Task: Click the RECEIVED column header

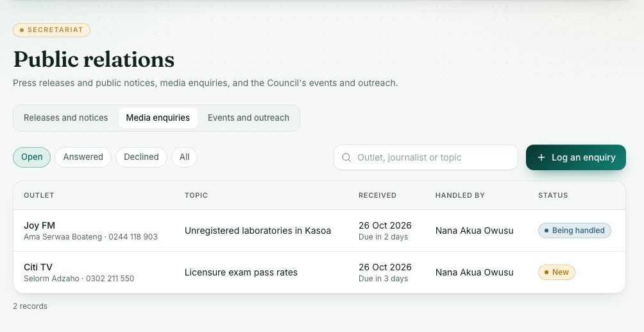Action: [x=377, y=195]
